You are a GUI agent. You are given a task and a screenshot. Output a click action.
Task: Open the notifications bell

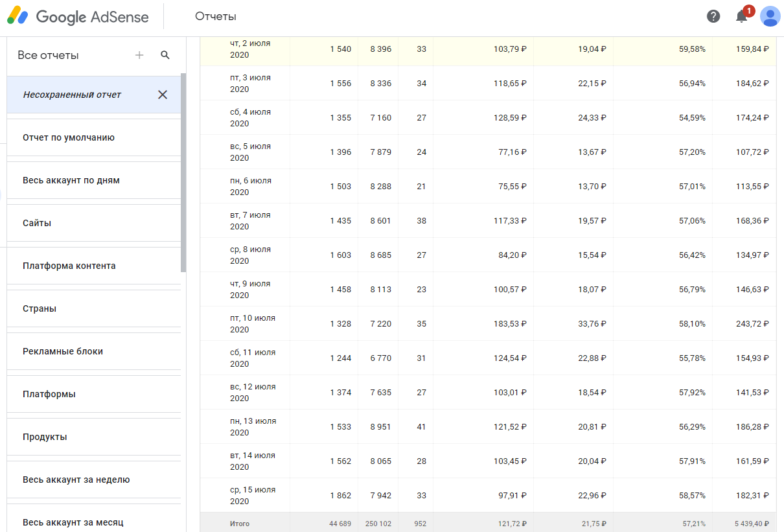pyautogui.click(x=742, y=17)
